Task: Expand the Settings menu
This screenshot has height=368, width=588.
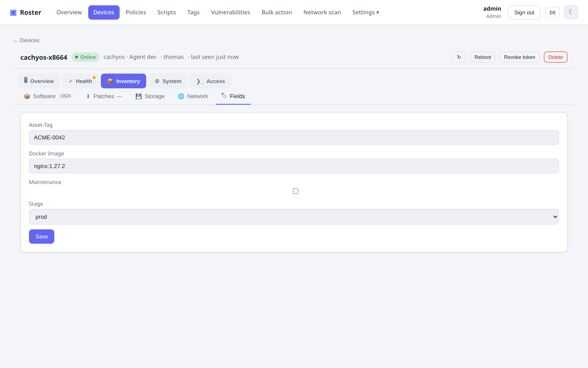Action: (366, 12)
